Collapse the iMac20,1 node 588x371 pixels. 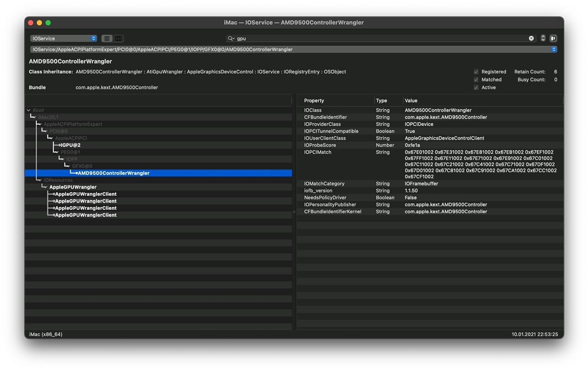(34, 118)
